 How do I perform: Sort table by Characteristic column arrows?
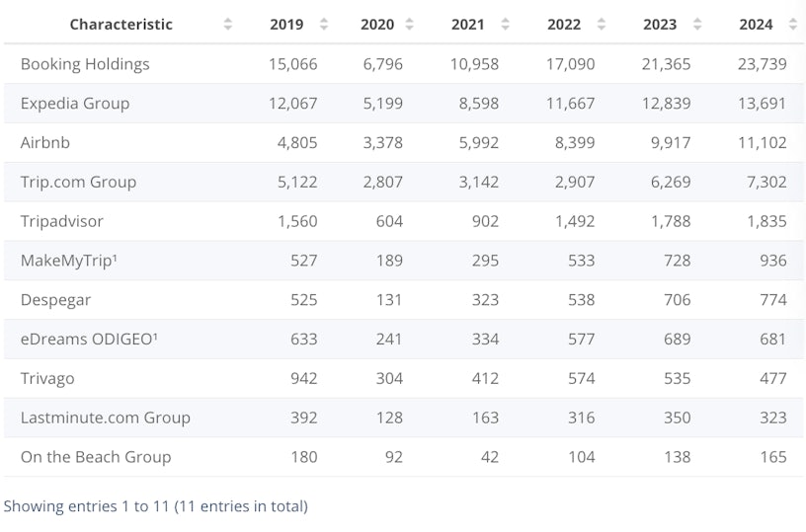pyautogui.click(x=228, y=24)
